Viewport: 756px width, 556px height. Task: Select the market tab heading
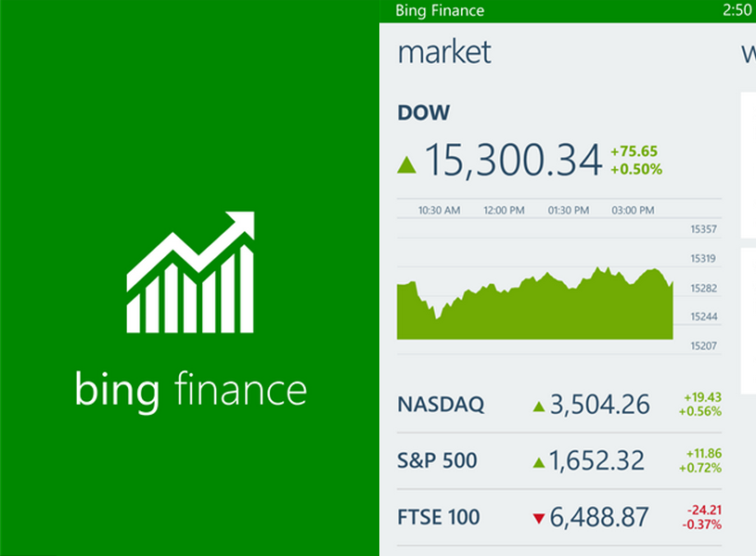444,52
